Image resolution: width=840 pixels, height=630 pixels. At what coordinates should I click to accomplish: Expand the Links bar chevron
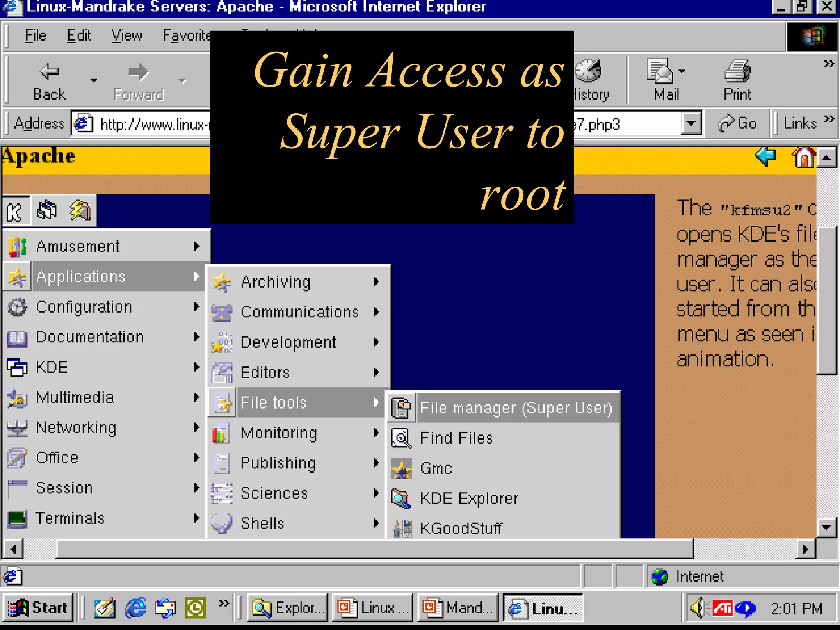pyautogui.click(x=829, y=119)
